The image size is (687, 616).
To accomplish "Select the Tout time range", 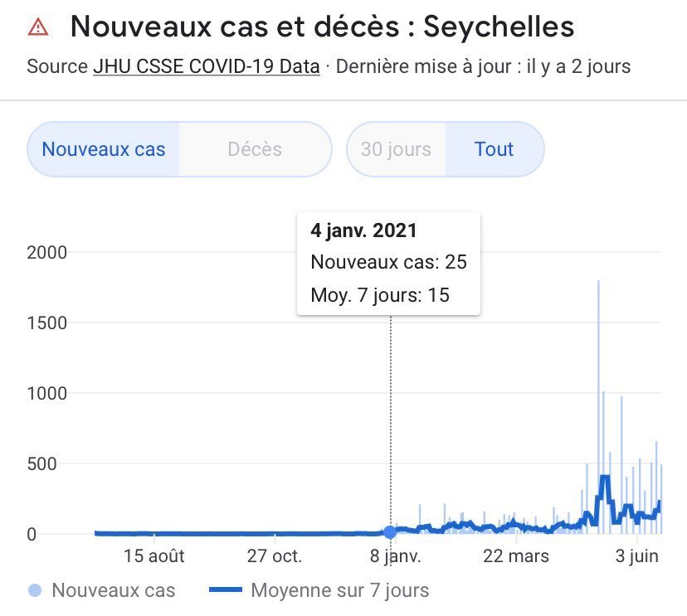I will (494, 150).
